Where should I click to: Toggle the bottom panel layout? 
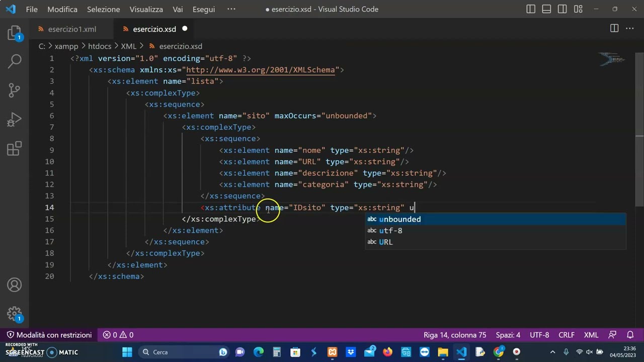click(546, 9)
